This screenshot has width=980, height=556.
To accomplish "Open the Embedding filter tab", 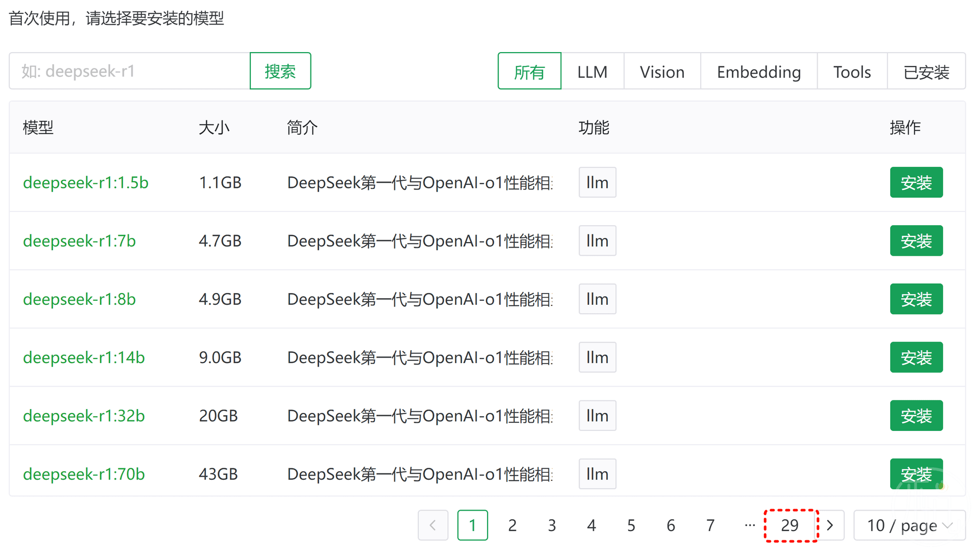I will 759,71.
